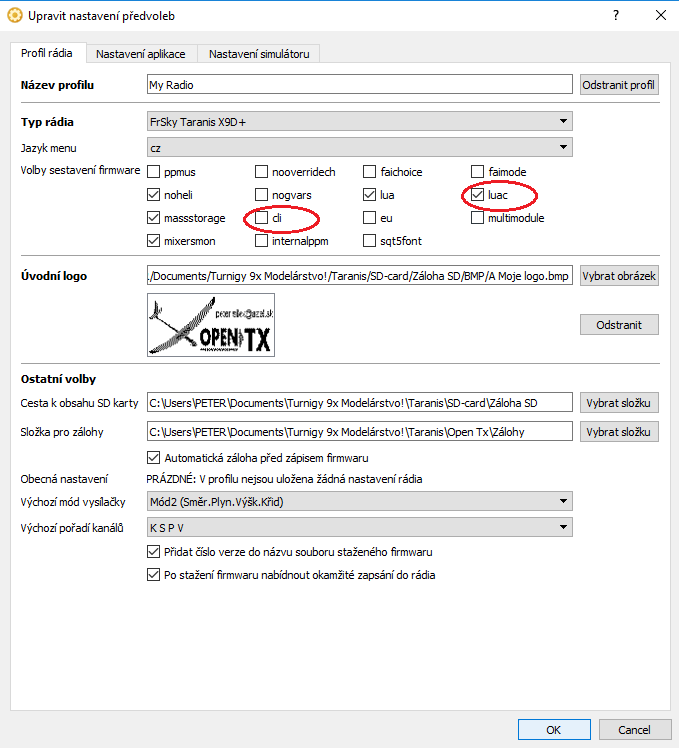Confirm settings with the OK button

(x=553, y=729)
